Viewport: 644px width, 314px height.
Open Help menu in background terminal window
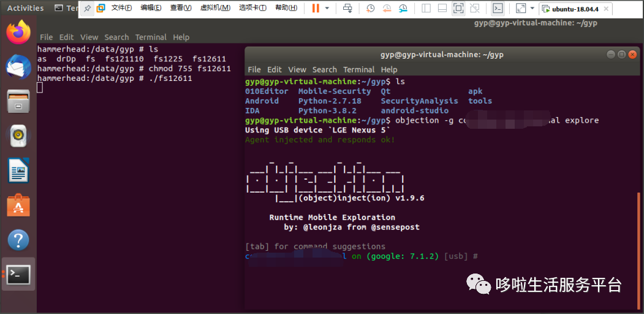pos(181,37)
